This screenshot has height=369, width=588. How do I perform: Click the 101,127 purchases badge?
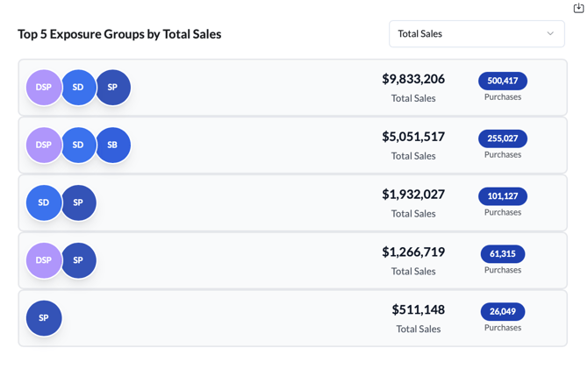(x=502, y=196)
